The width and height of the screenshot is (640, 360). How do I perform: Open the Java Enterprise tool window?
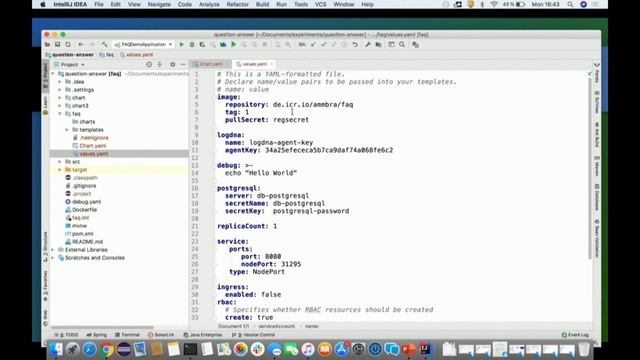pyautogui.click(x=203, y=335)
